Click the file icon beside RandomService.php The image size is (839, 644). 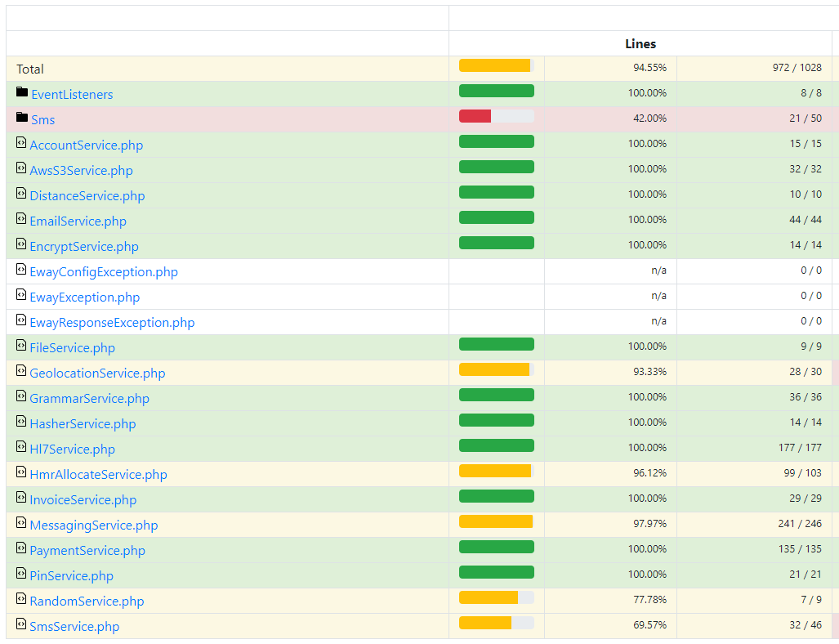click(x=21, y=598)
